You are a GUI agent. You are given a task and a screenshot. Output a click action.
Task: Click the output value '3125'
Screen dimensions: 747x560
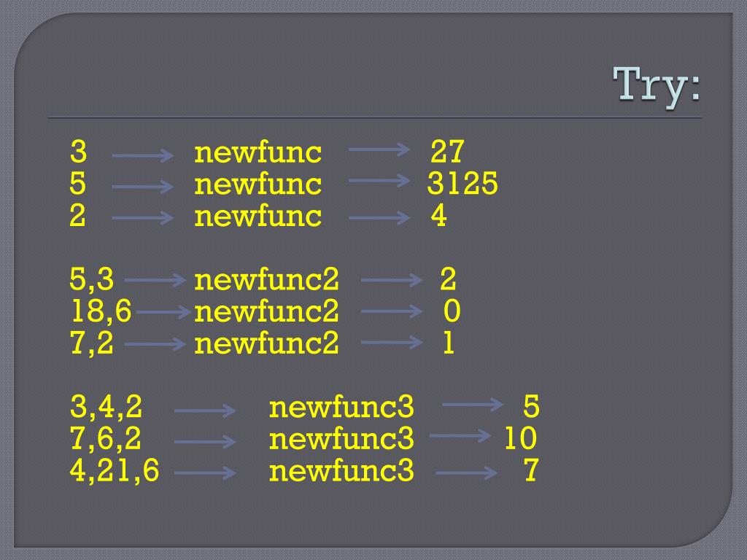[462, 183]
